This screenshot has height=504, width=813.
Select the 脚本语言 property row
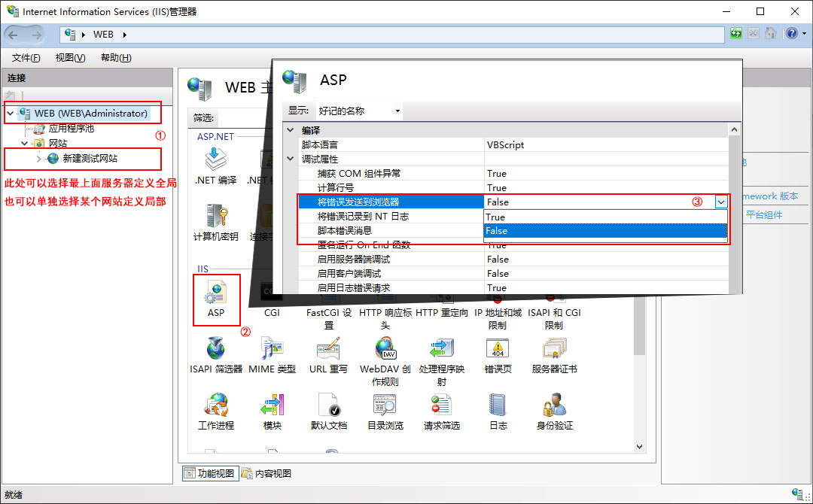pyautogui.click(x=513, y=145)
